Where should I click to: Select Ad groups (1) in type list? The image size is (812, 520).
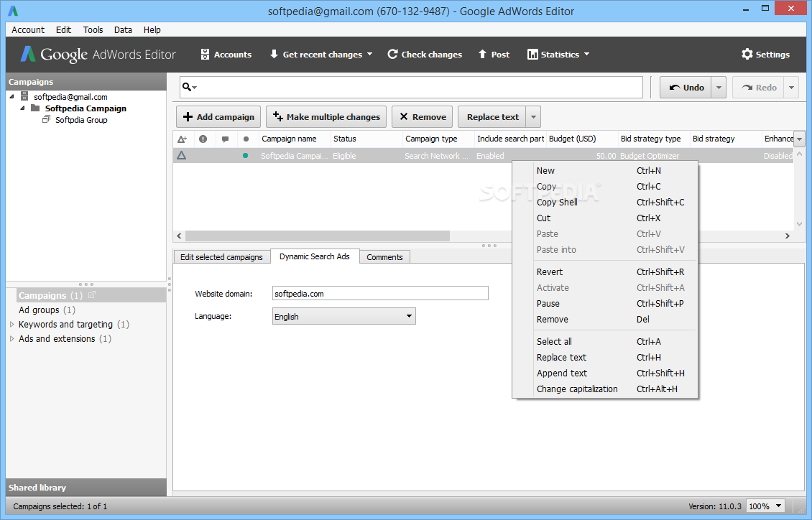point(47,310)
